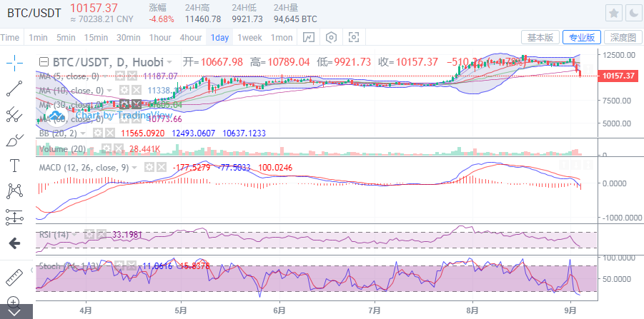Click the 8月 label on time axis

point(472,310)
